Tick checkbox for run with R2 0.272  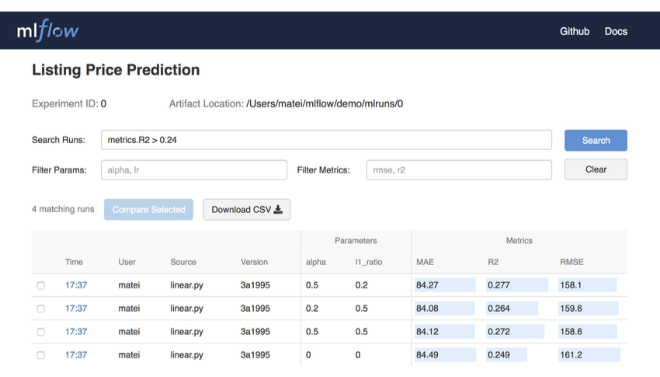(41, 332)
